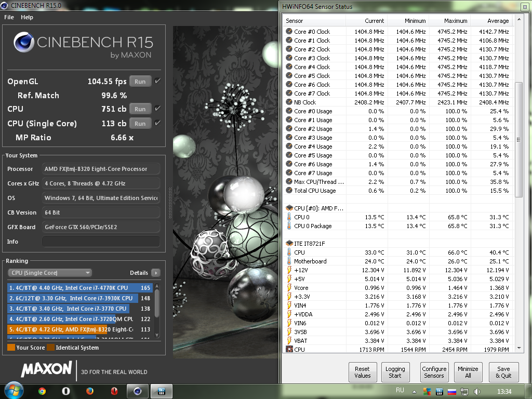
Task: Click the VBAT voltage bolt icon
Action: 289,341
